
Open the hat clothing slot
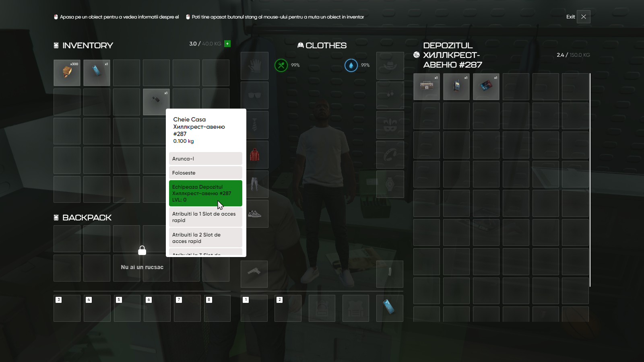(390, 66)
